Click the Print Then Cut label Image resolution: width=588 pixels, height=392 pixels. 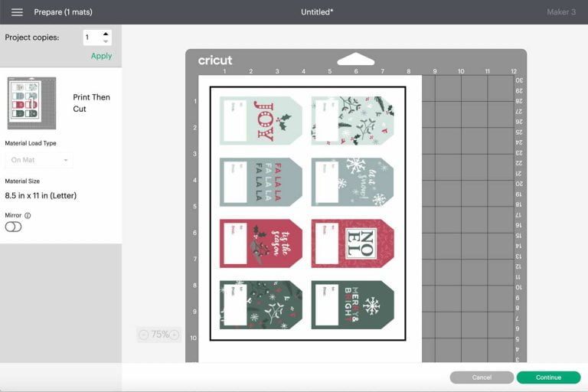click(x=92, y=103)
